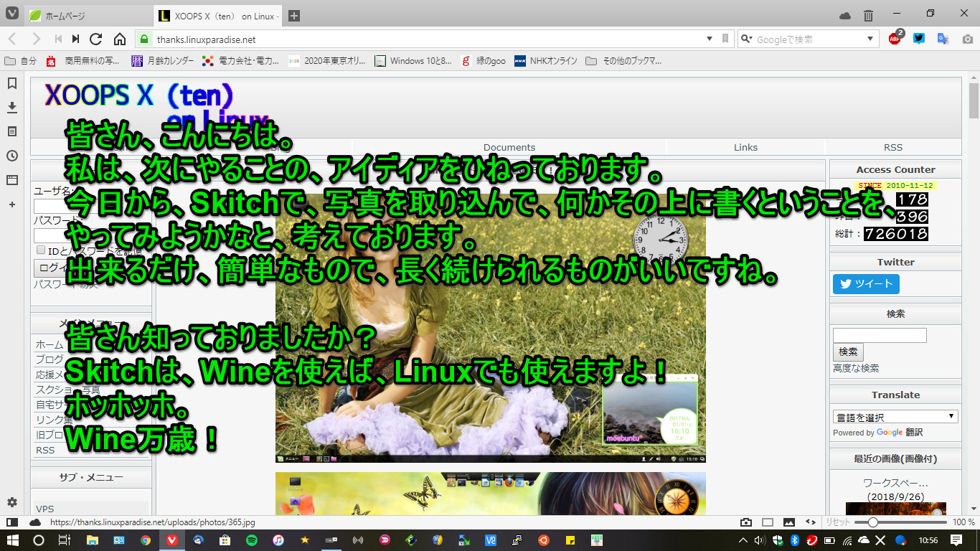Open the 高度な検索 link
Viewport: 980px width, 551px height.
click(856, 368)
